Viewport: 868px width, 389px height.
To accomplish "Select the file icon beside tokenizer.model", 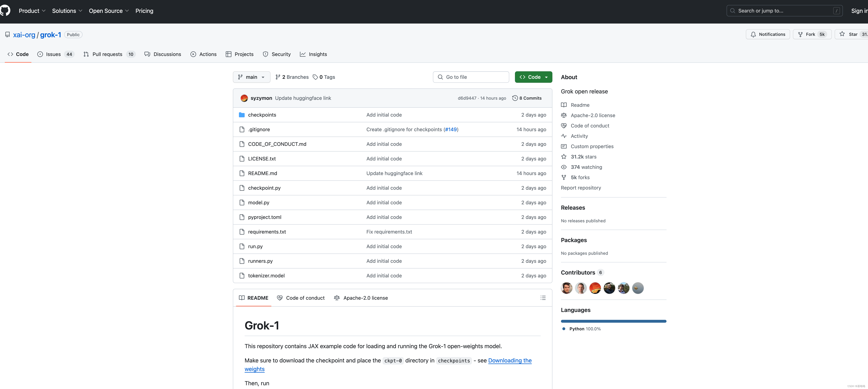I will tap(242, 275).
